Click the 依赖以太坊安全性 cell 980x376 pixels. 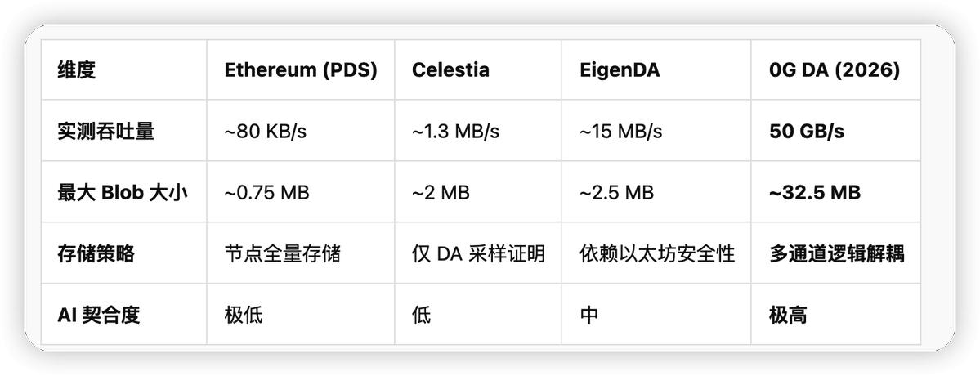pos(657,254)
